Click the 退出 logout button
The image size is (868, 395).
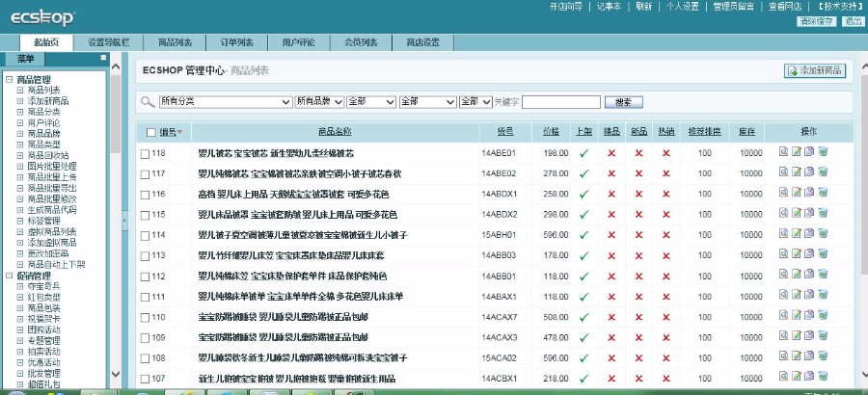click(x=852, y=21)
